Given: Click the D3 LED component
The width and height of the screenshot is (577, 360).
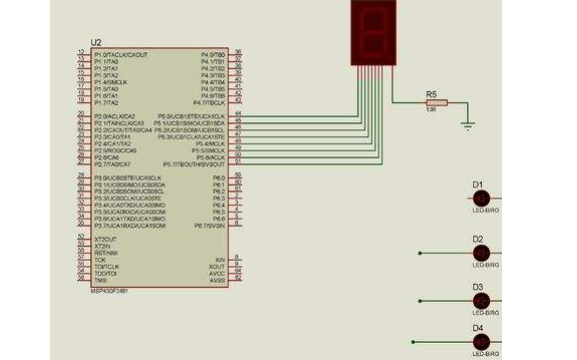Looking at the screenshot, I should point(481,301).
